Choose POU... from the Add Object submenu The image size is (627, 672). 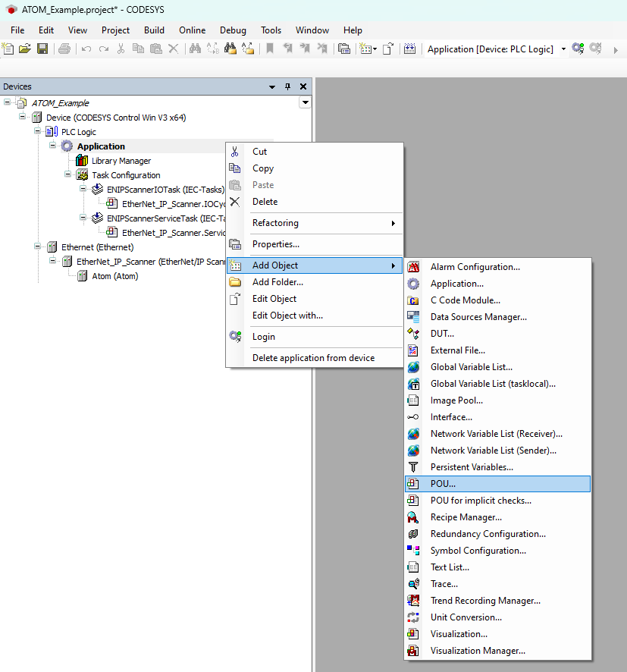(443, 483)
